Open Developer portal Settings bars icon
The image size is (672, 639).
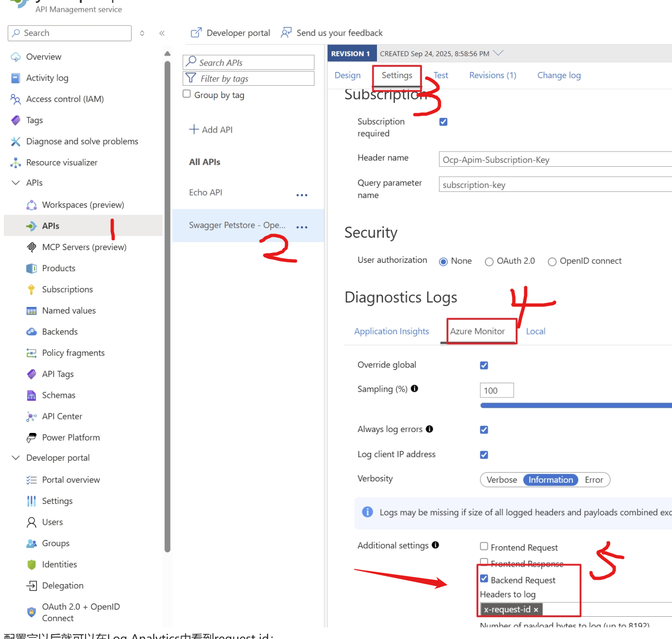point(32,501)
